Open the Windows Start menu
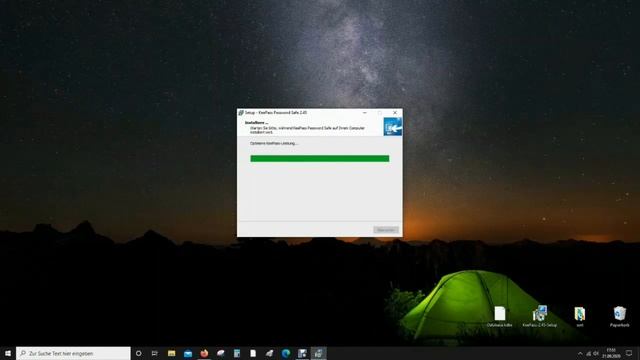This screenshot has width=640, height=360. 8,353
